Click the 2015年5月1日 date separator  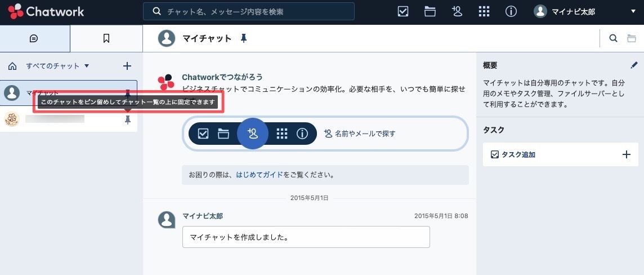click(x=309, y=198)
